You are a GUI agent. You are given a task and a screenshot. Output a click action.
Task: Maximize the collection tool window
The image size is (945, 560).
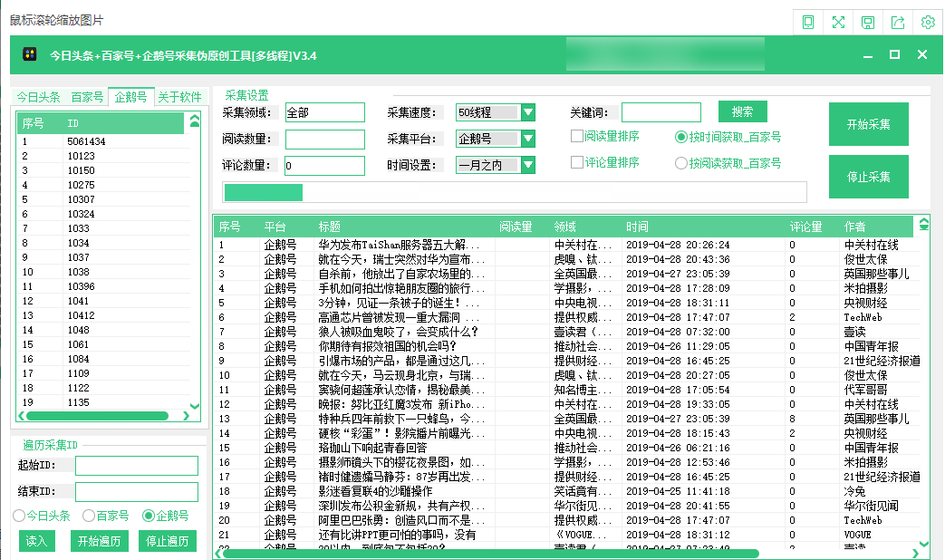pyautogui.click(x=895, y=55)
